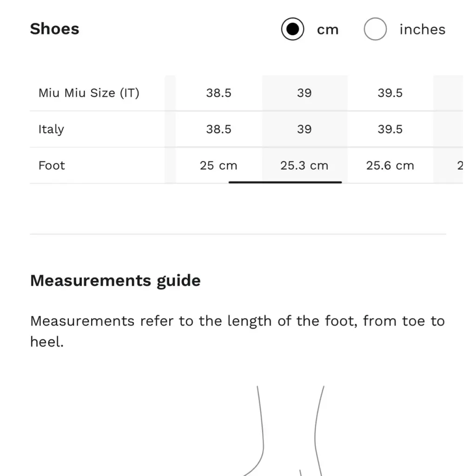Click Italy size 39 cell
This screenshot has width=476, height=476.
coord(304,129)
